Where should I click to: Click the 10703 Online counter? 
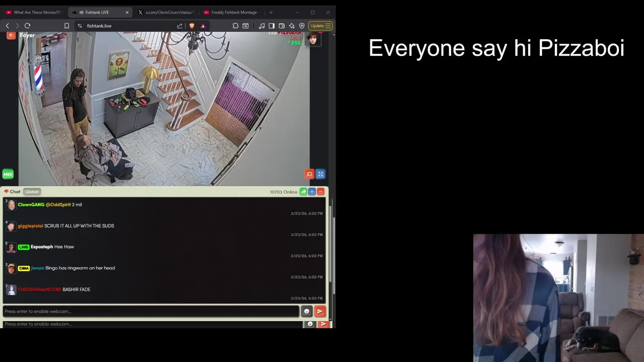283,192
